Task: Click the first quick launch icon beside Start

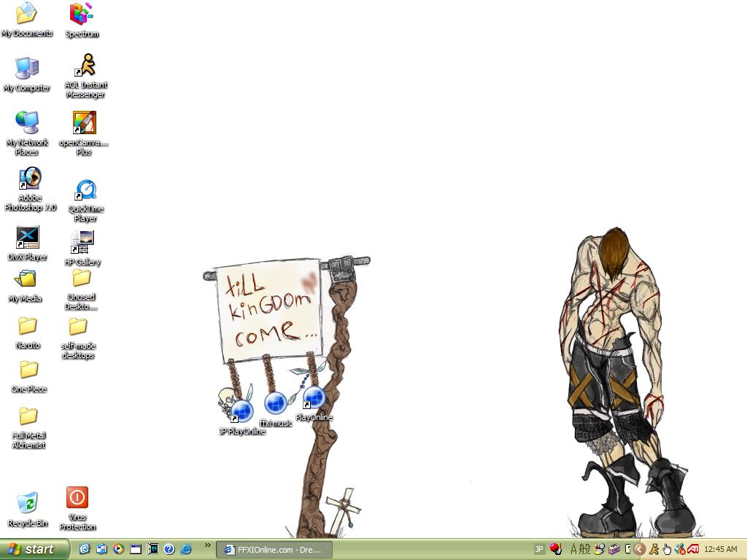Action: point(85,549)
